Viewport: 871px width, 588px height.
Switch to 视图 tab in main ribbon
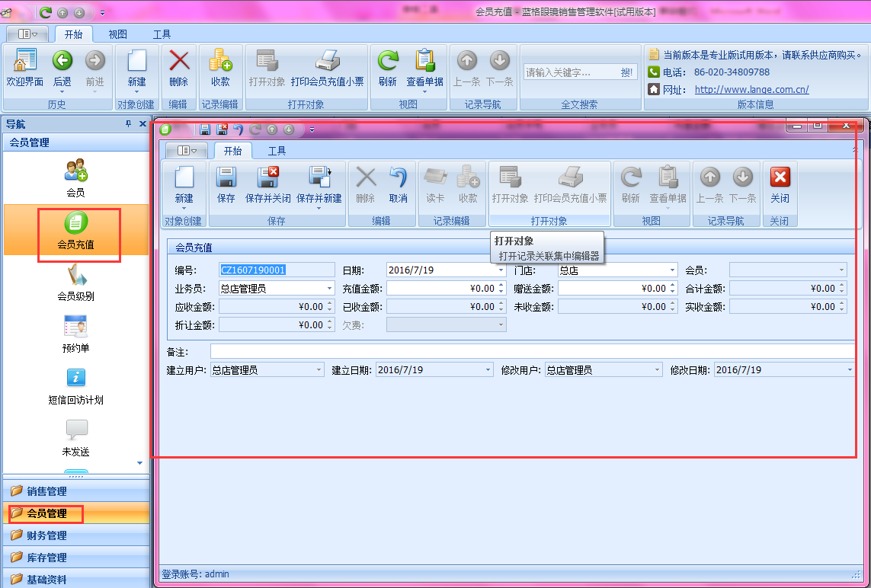pyautogui.click(x=118, y=34)
